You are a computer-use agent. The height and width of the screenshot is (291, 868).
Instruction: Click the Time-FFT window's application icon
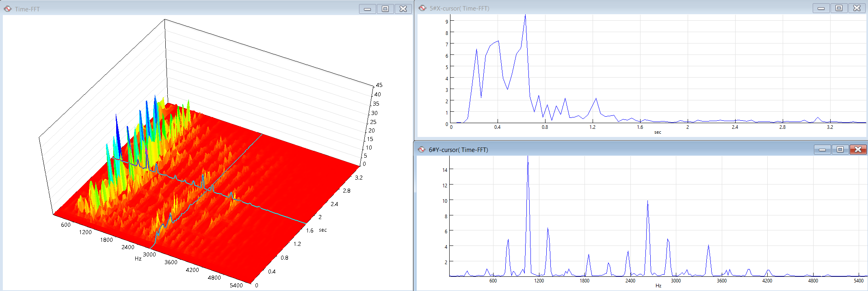[x=7, y=9]
